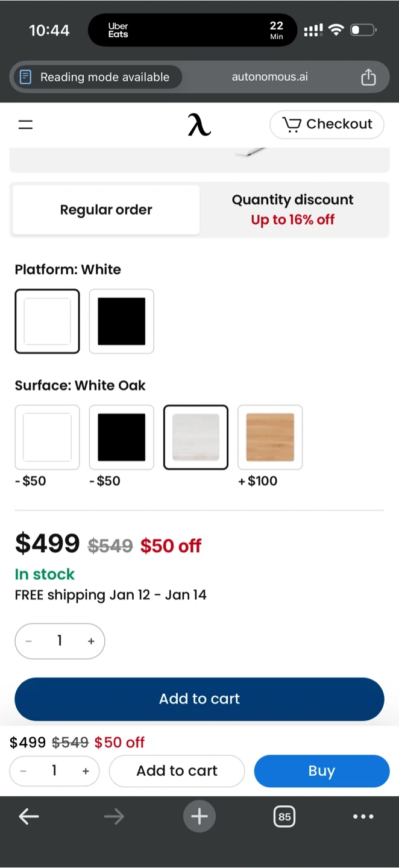Open browser more options menu
This screenshot has height=868, width=399.
363,817
